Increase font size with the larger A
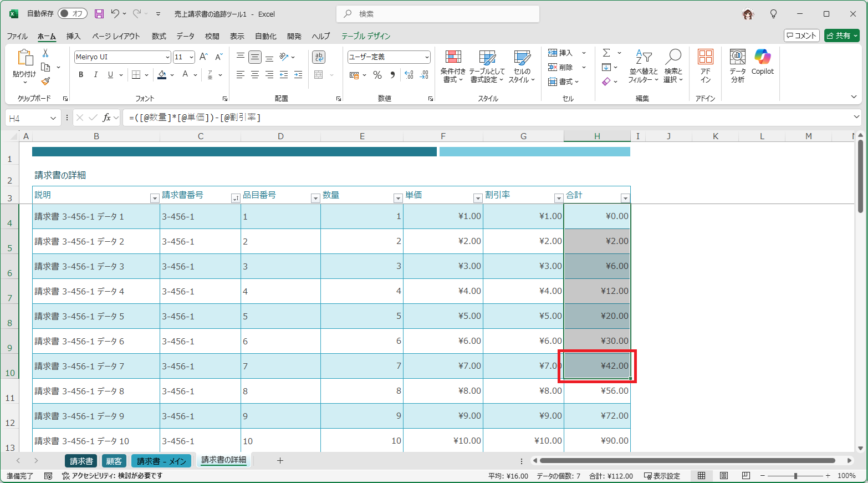The width and height of the screenshot is (868, 483). pos(203,57)
